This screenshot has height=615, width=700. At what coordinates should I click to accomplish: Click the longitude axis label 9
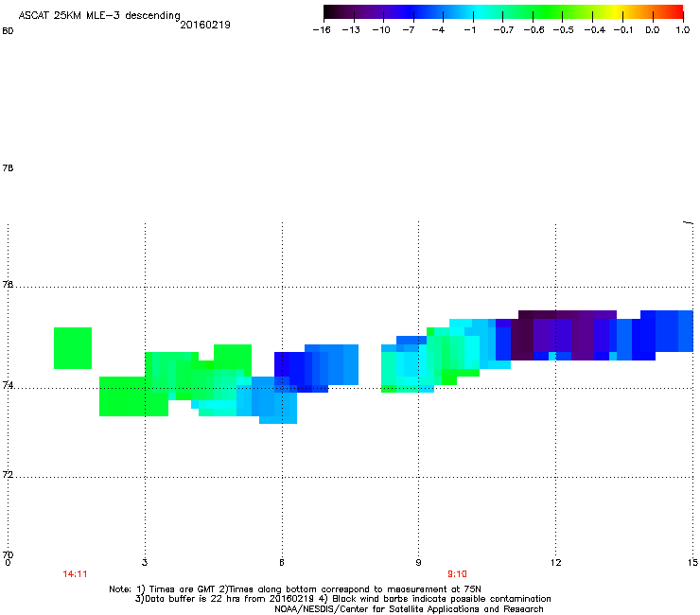pos(418,562)
